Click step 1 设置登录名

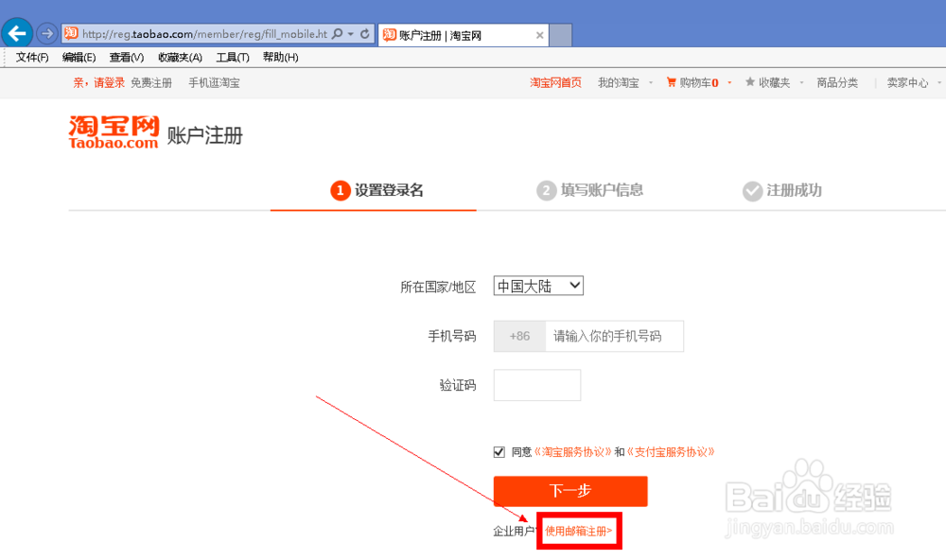click(377, 190)
